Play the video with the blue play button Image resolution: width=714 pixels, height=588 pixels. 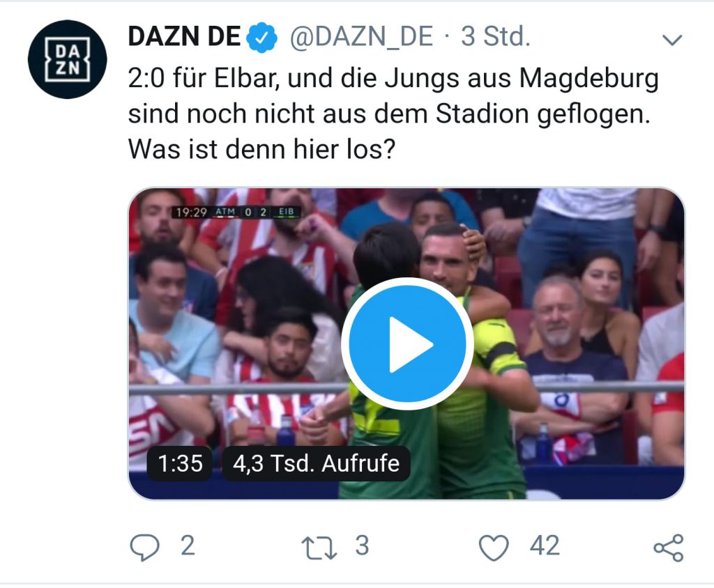pyautogui.click(x=407, y=344)
